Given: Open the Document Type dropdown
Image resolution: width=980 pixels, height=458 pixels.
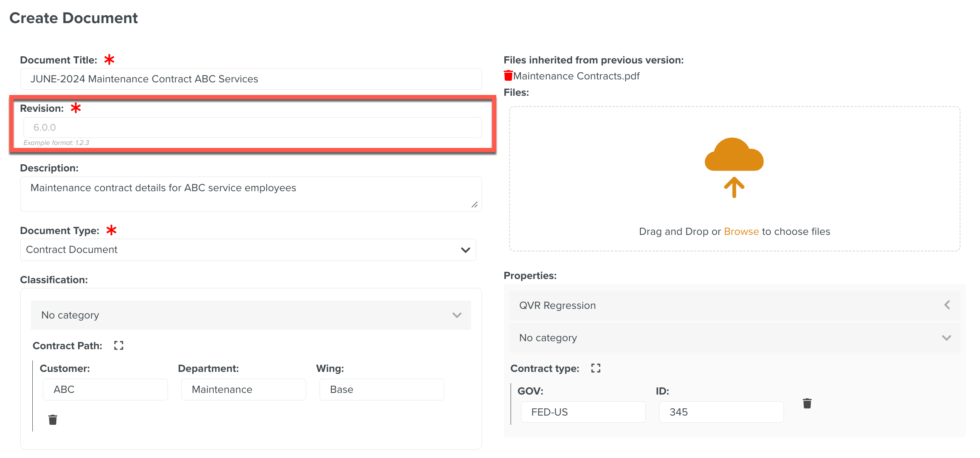Looking at the screenshot, I should coord(248,250).
